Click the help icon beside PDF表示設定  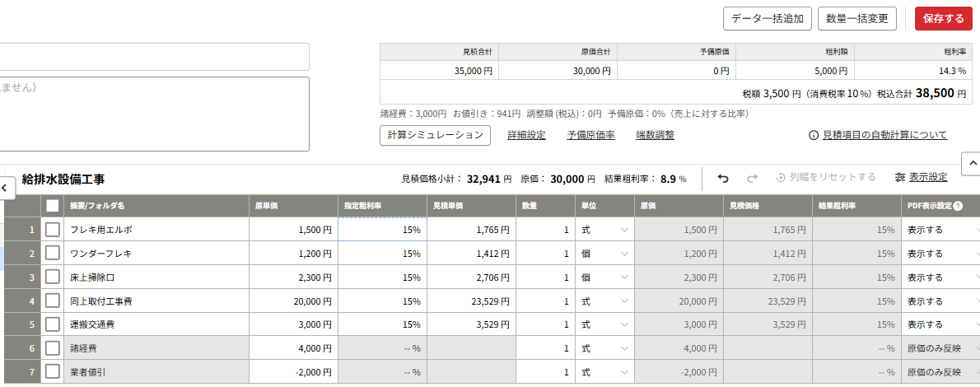[x=958, y=206]
